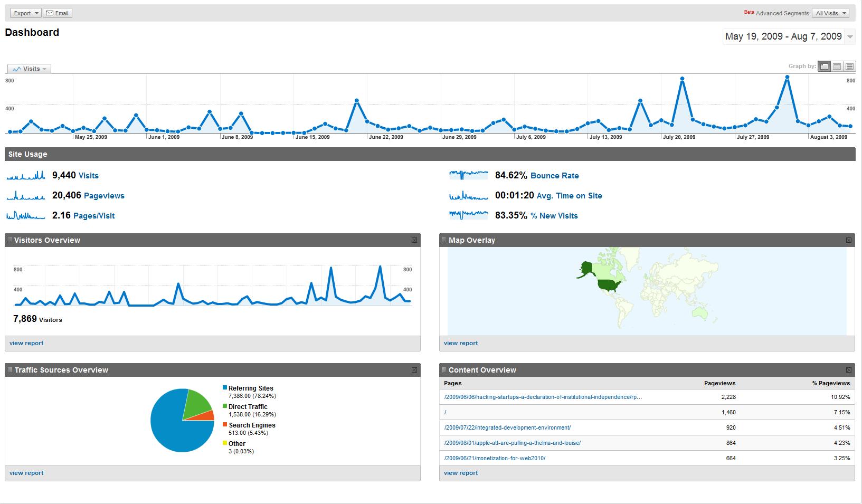Select the Graph by week icon
The image size is (862, 504).
pyautogui.click(x=837, y=66)
